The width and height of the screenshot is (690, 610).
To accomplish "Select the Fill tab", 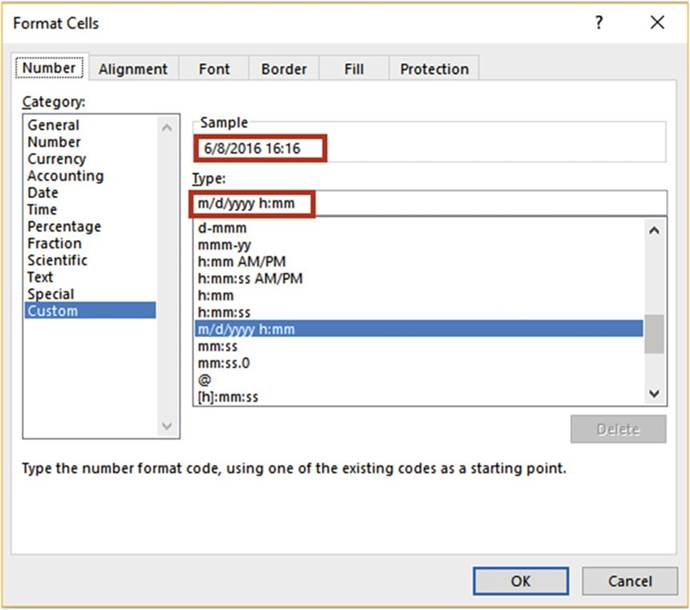I will (354, 69).
